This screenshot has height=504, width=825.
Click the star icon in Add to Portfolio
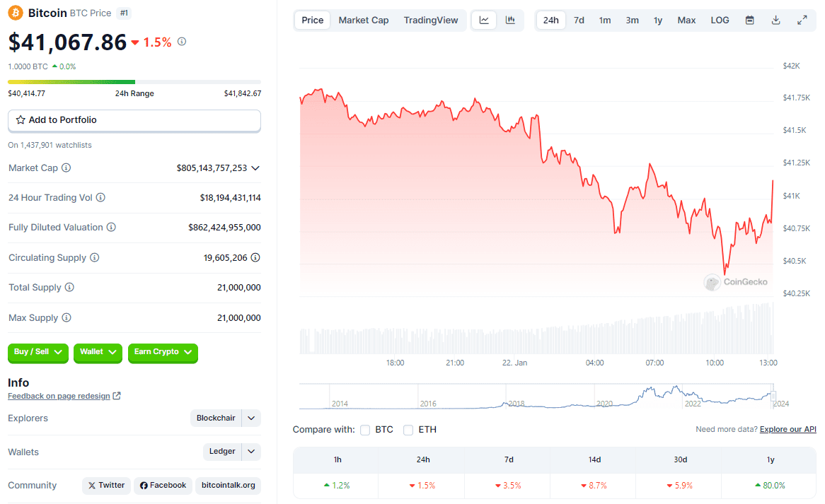(x=21, y=120)
